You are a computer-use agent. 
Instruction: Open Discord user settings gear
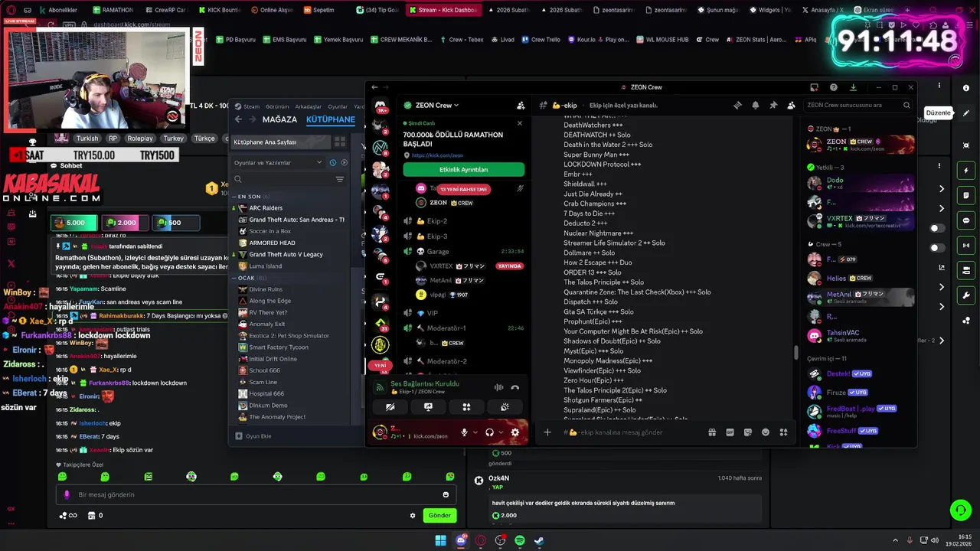514,432
